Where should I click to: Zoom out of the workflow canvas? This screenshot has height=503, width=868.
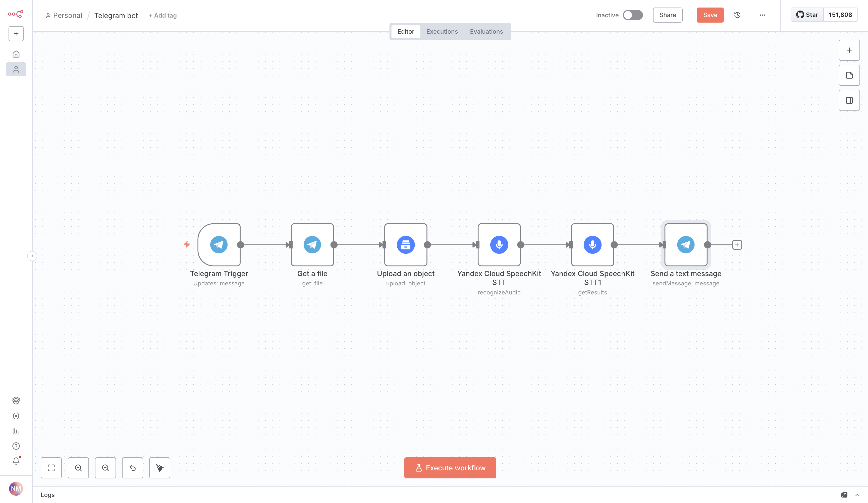(x=105, y=468)
